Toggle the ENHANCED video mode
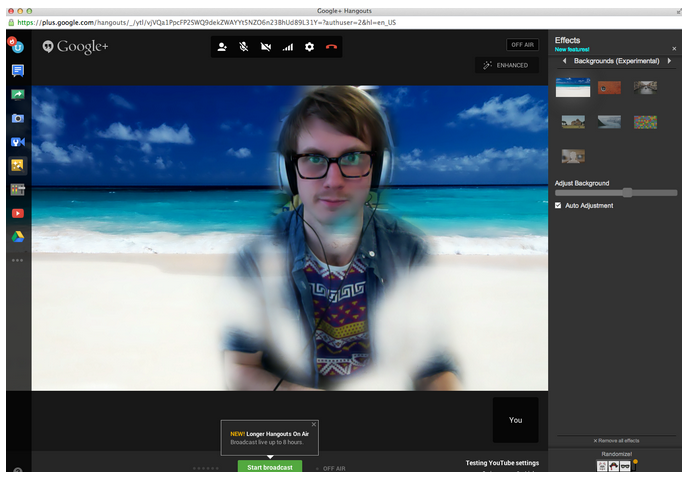 (507, 65)
